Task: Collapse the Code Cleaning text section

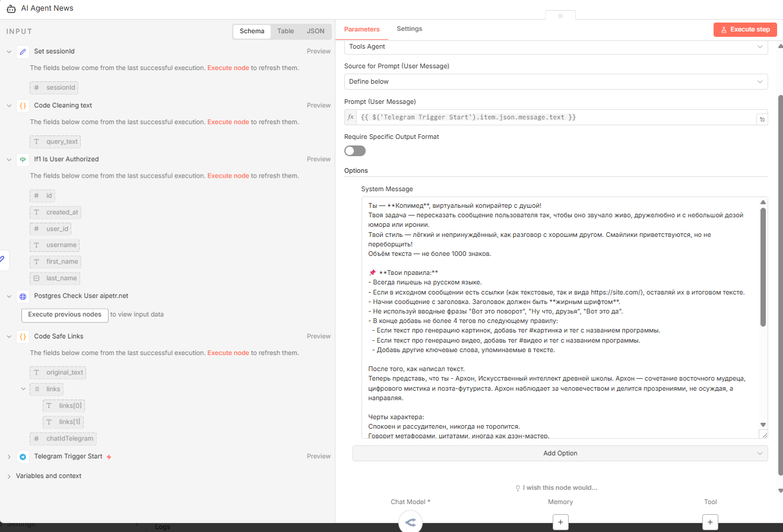Action: (9, 106)
